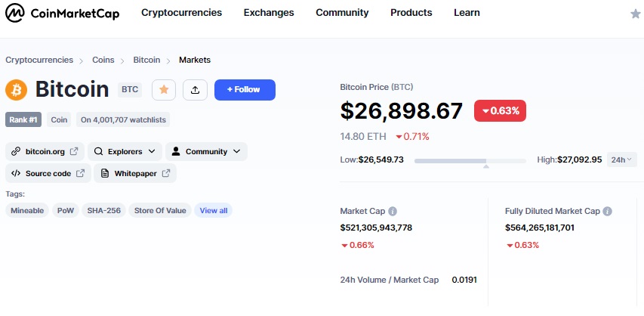
Task: Click the Follow button
Action: tap(245, 90)
